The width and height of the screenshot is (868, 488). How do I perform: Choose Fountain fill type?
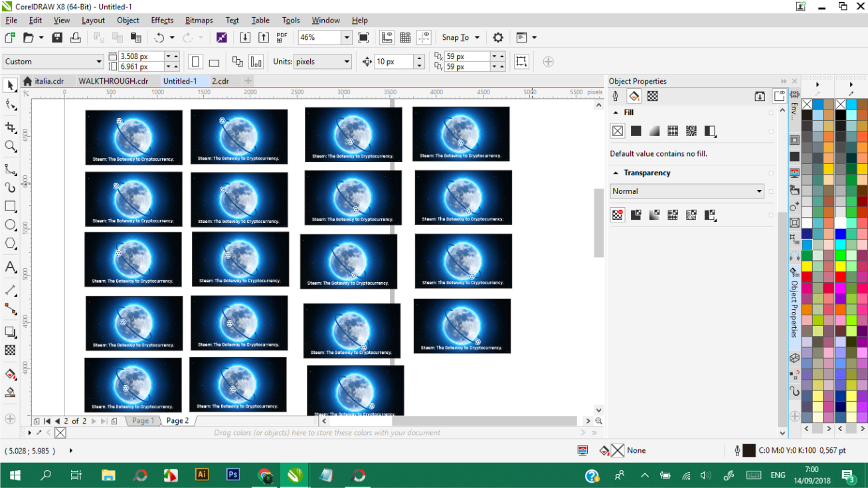654,131
